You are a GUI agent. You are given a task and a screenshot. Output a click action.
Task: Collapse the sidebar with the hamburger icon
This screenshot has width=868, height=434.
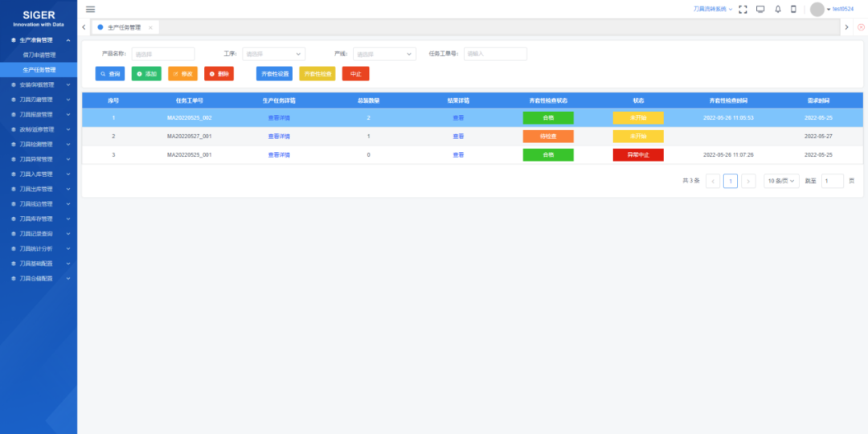[x=90, y=9]
